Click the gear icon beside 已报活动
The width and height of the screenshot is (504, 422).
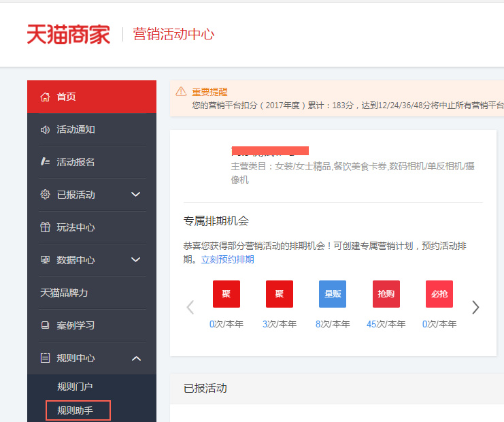(x=45, y=195)
